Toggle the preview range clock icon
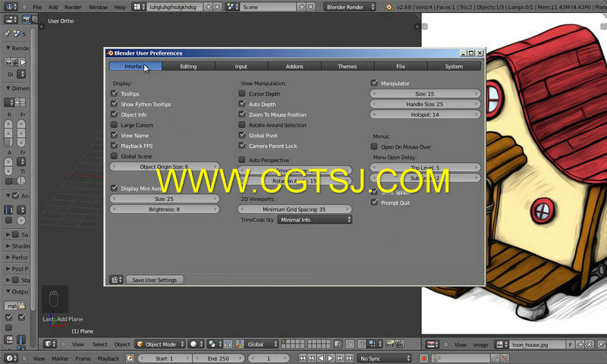 point(130,359)
